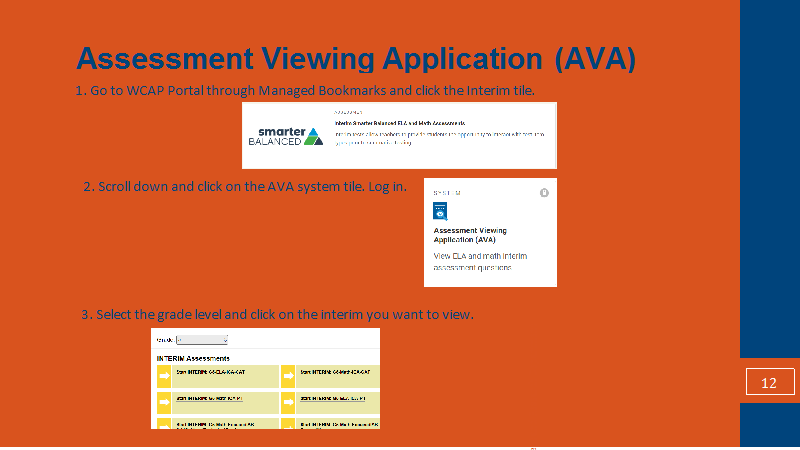Viewport: 800px width, 450px height.
Task: Open the Interim ELA ICA CAT assessment
Action: click(211, 372)
